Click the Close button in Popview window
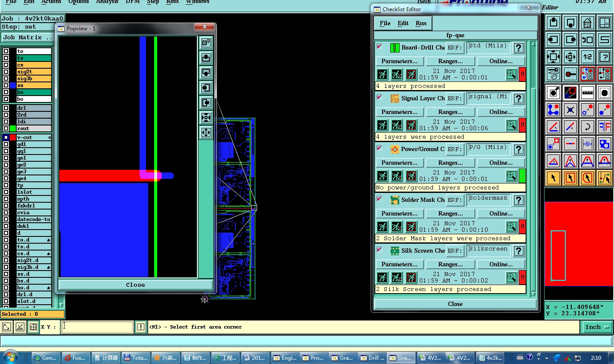Viewport: 614px width, 364px height. (135, 285)
